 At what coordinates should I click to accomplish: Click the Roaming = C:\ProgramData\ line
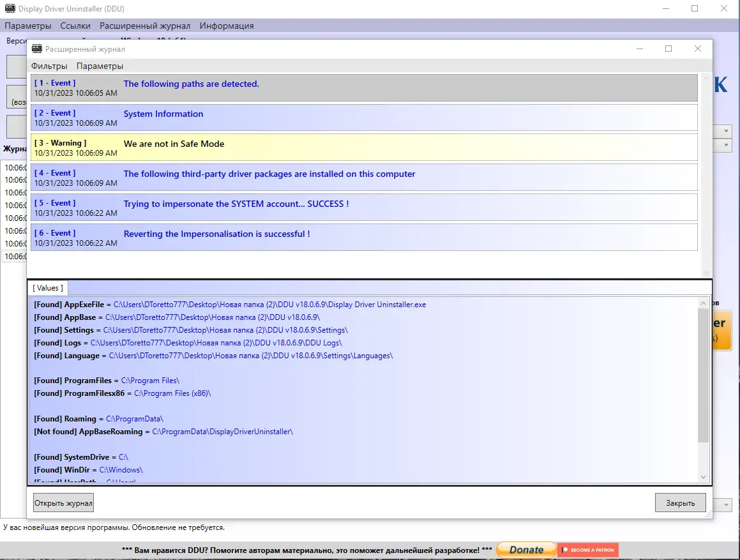pos(98,419)
